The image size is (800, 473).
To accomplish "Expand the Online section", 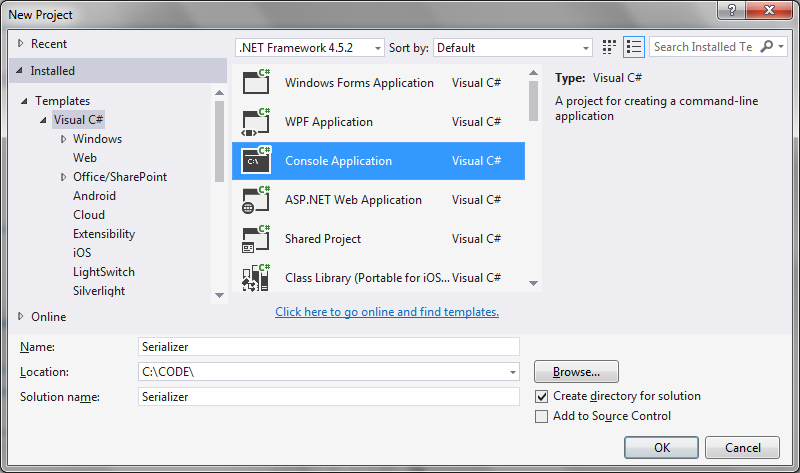I will (x=20, y=316).
